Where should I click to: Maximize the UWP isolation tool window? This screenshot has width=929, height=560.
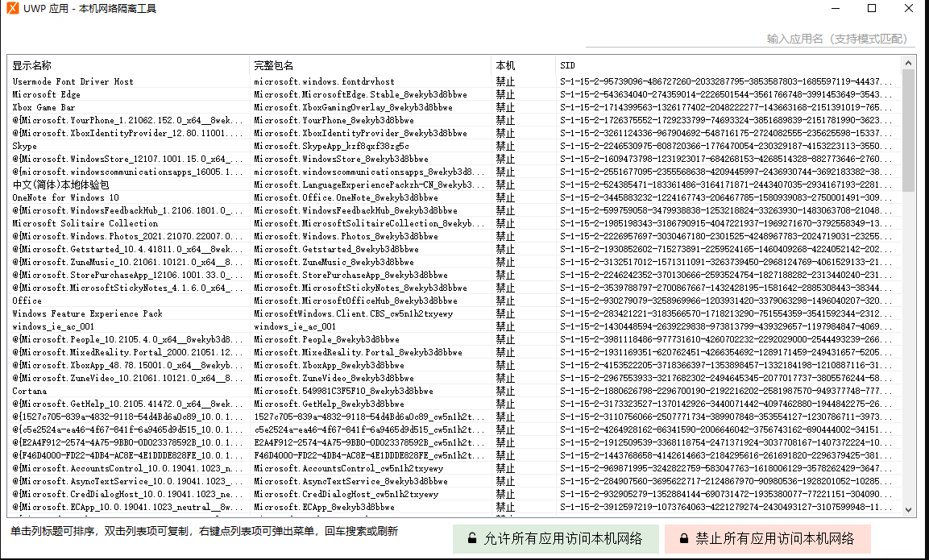tap(872, 8)
